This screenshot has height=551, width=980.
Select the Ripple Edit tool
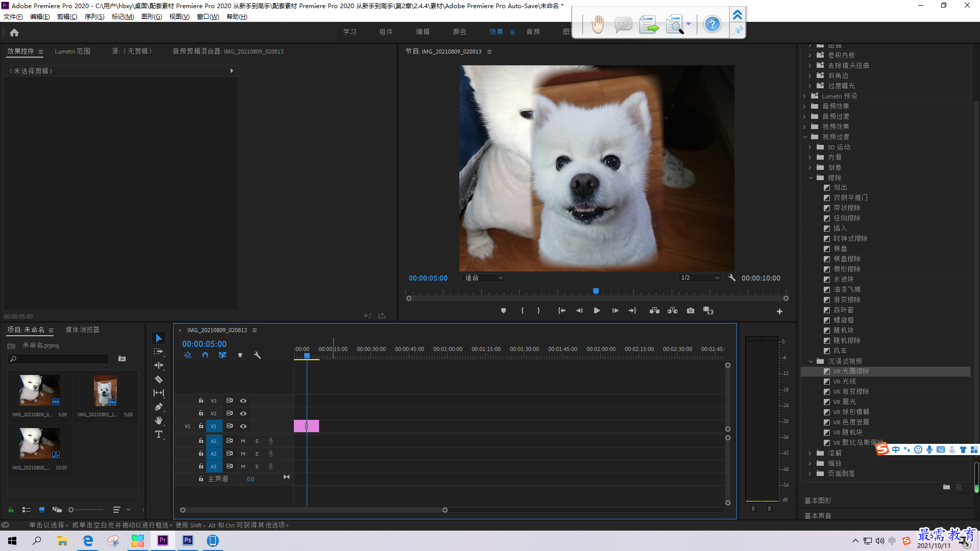point(159,365)
